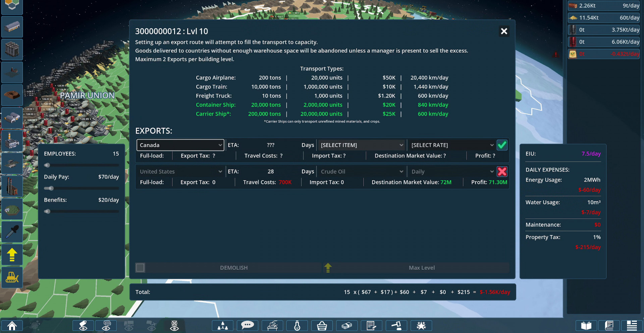Click the DEMOLISH button
644x333 pixels.
tap(233, 268)
